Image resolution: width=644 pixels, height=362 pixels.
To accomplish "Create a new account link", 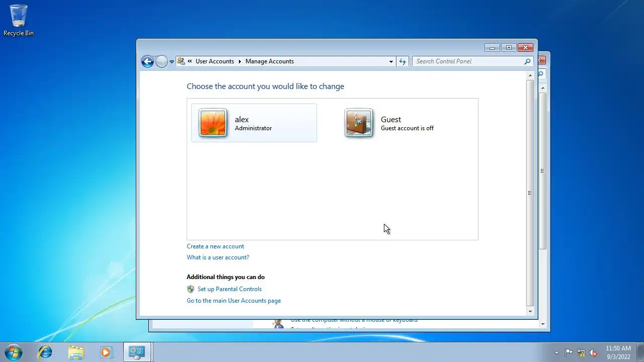I will tap(215, 246).
